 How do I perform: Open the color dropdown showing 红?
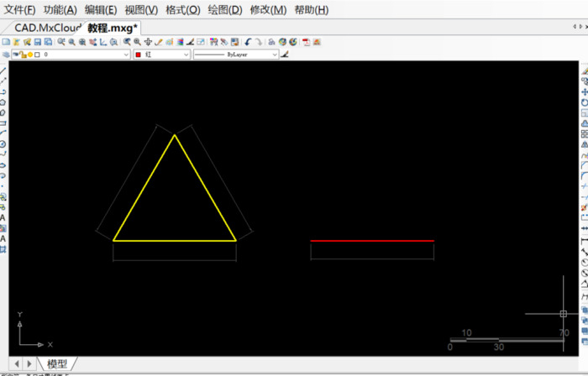click(186, 55)
